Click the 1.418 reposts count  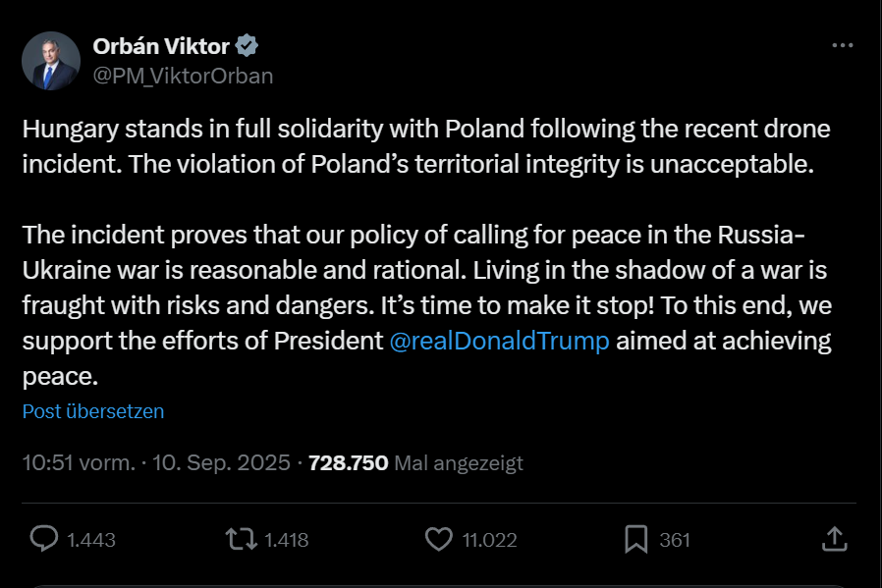[286, 540]
